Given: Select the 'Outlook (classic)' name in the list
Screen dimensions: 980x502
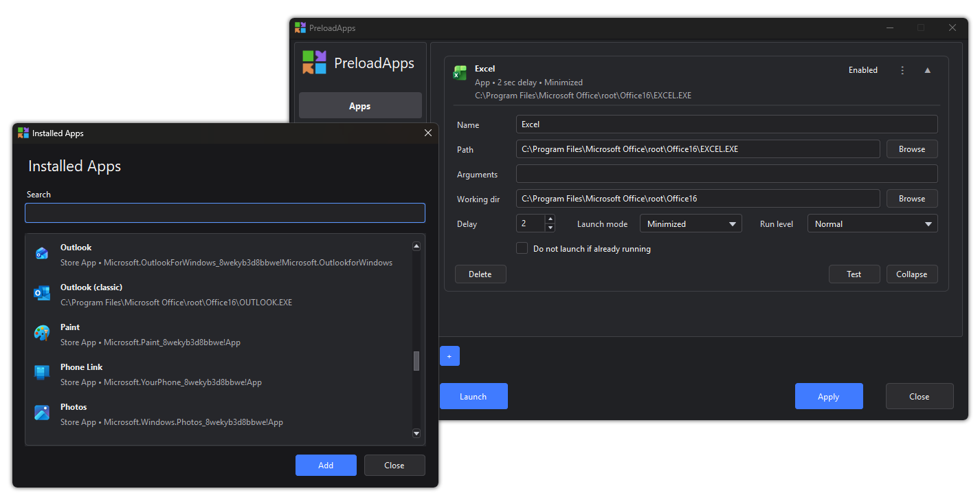Looking at the screenshot, I should (91, 287).
